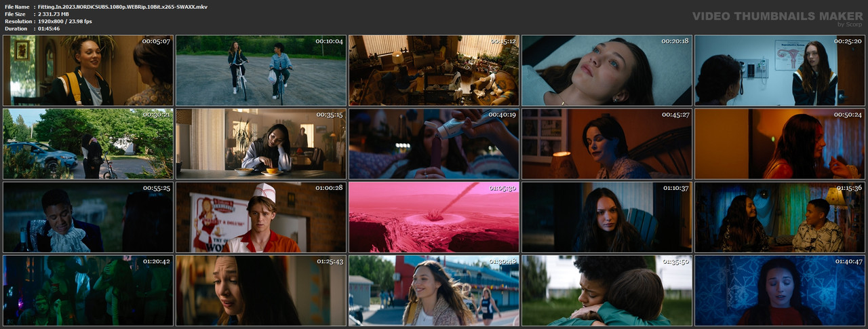868x329 pixels.
Task: Open the thumbnail at 00:05:07
Action: [88, 71]
